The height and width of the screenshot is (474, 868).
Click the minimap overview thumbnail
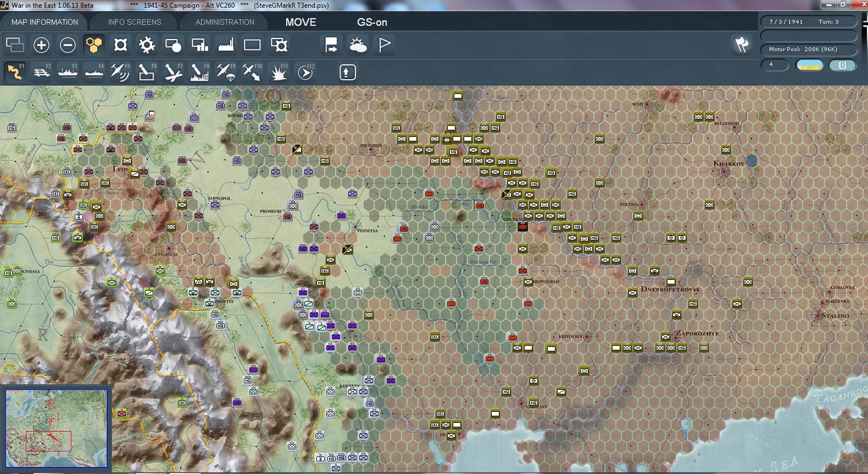tap(57, 428)
